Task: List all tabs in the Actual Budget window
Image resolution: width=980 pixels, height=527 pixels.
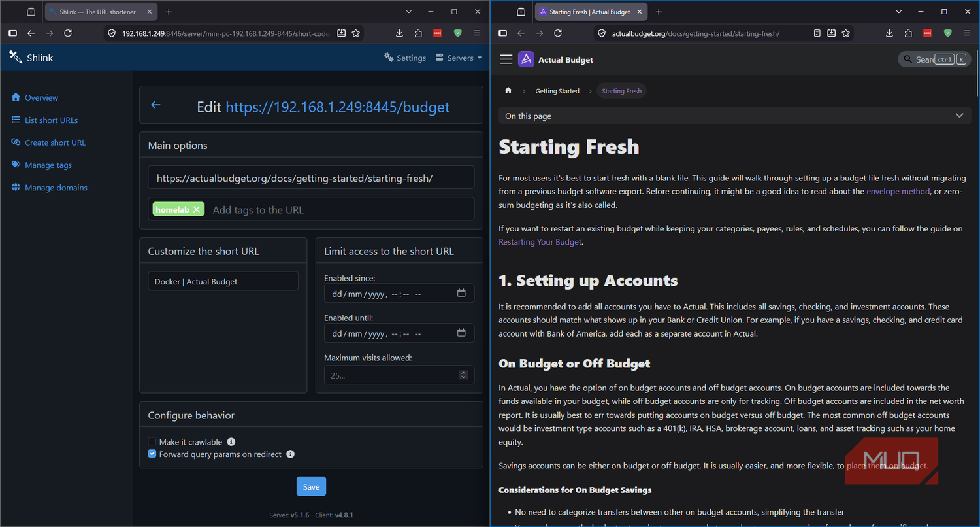Action: [x=899, y=12]
